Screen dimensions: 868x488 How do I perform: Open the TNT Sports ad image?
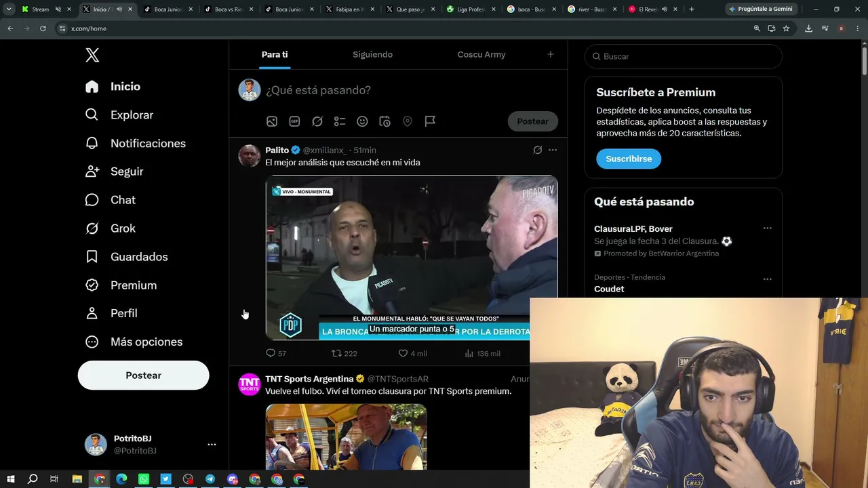[346, 437]
